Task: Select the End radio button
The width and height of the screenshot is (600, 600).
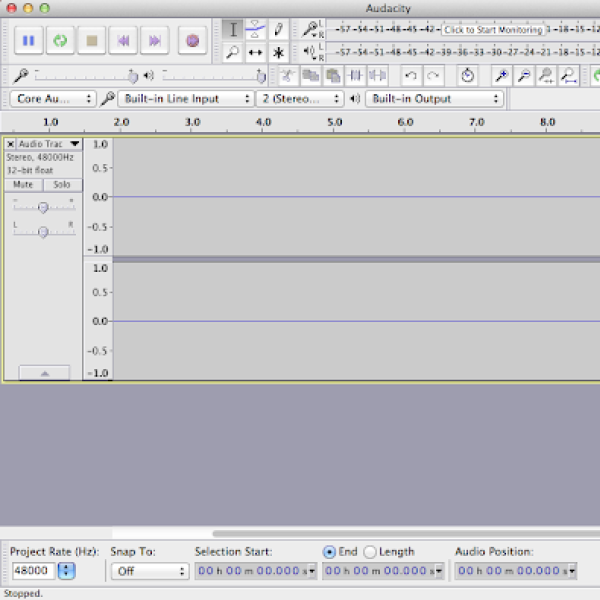Action: pos(329,552)
